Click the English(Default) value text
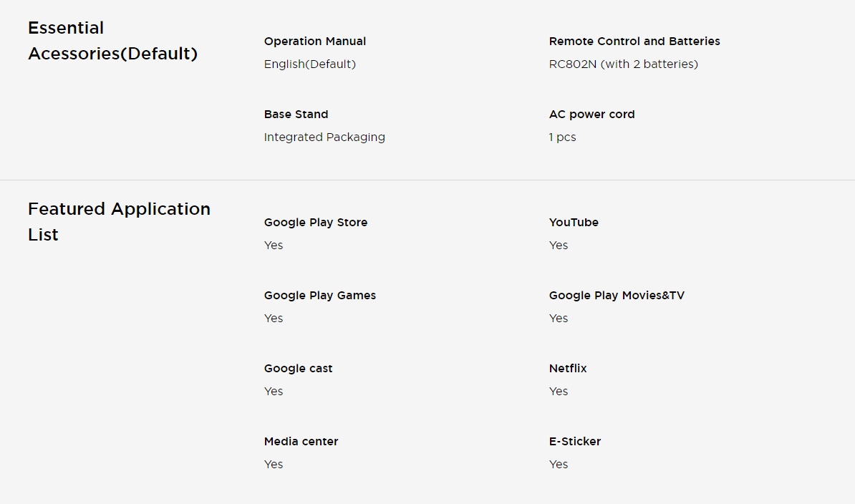855x504 pixels. pos(309,64)
